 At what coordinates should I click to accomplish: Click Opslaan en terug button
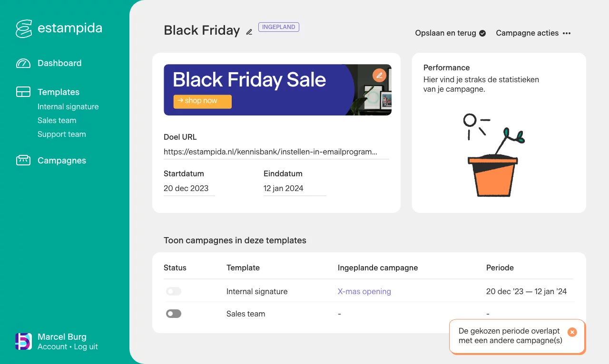[x=450, y=33]
